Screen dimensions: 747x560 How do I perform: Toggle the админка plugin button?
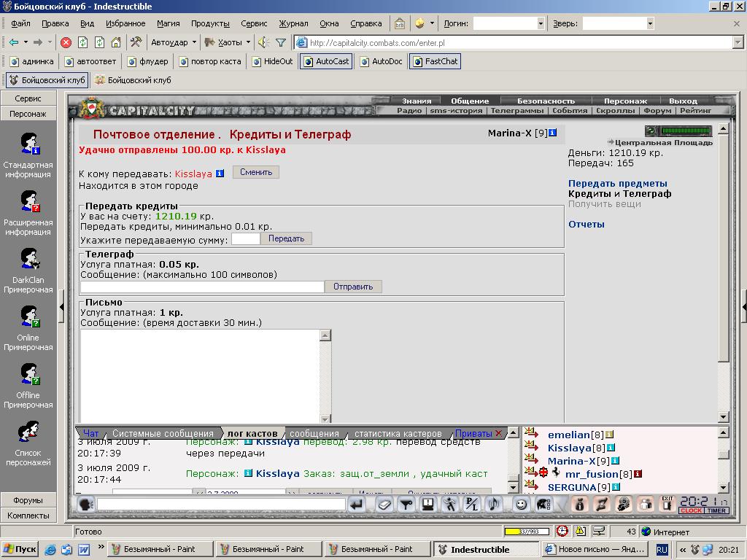(32, 61)
